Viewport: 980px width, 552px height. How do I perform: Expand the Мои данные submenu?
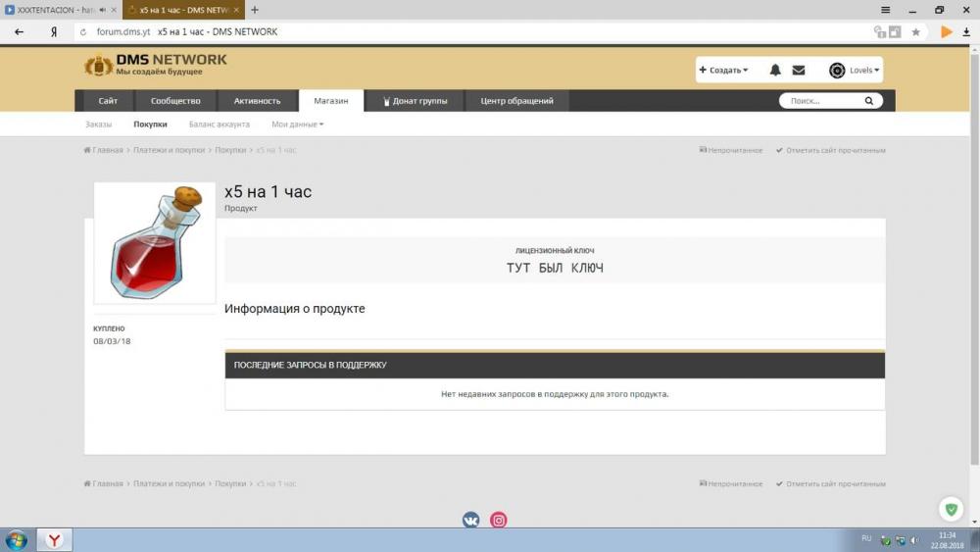[297, 125]
